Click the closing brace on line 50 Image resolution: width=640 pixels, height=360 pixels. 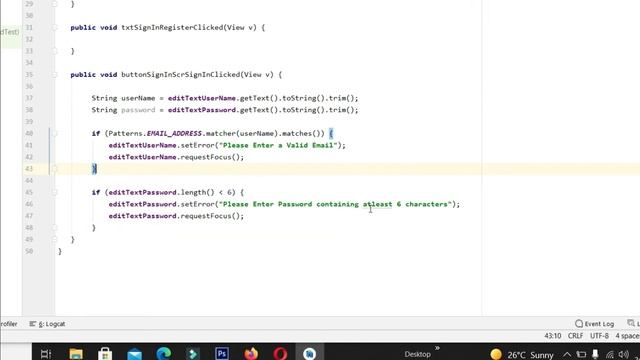(60, 251)
